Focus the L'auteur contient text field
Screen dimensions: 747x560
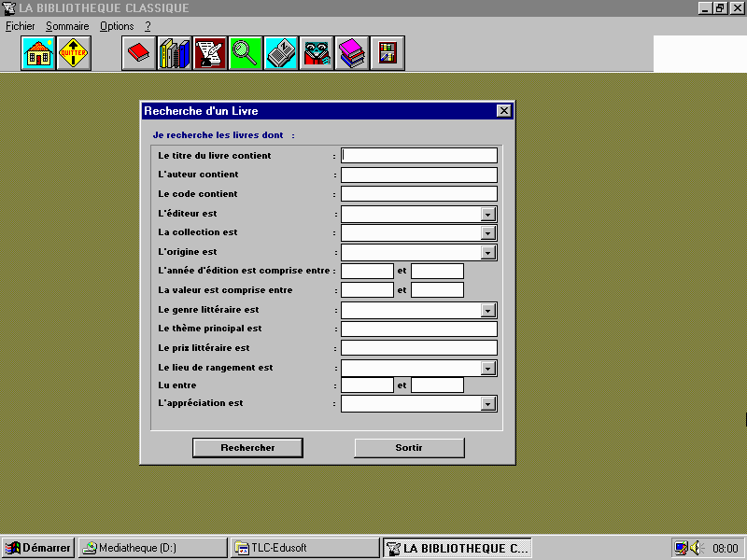[x=418, y=175]
